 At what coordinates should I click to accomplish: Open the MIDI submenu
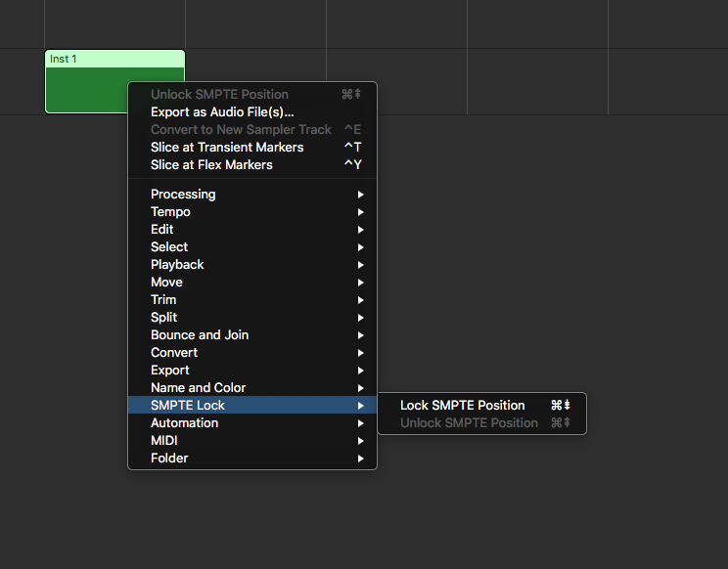[164, 441]
